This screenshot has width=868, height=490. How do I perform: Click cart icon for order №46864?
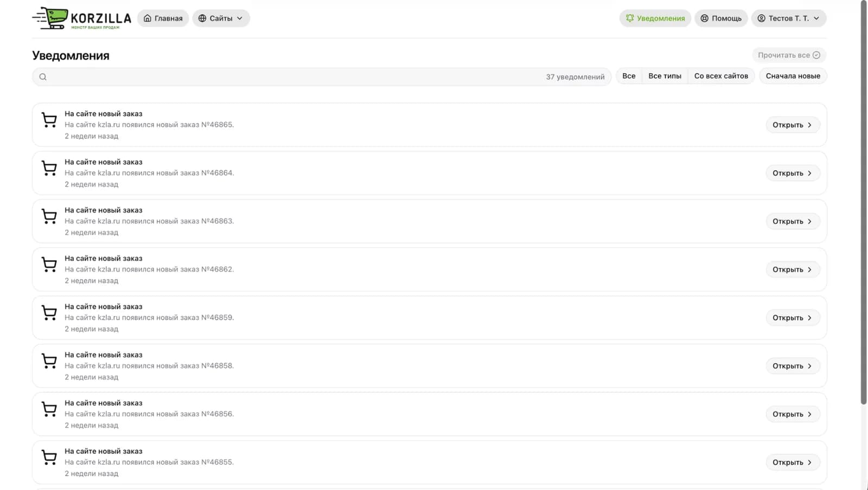point(49,168)
